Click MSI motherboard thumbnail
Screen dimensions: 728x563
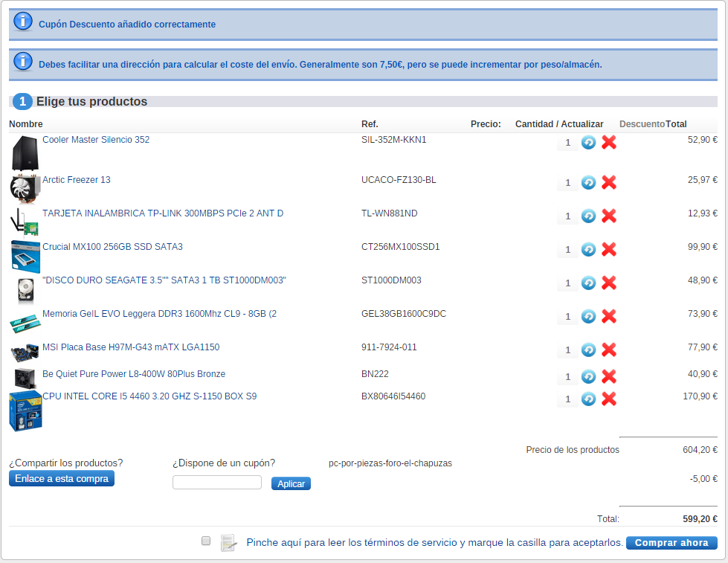tap(25, 353)
